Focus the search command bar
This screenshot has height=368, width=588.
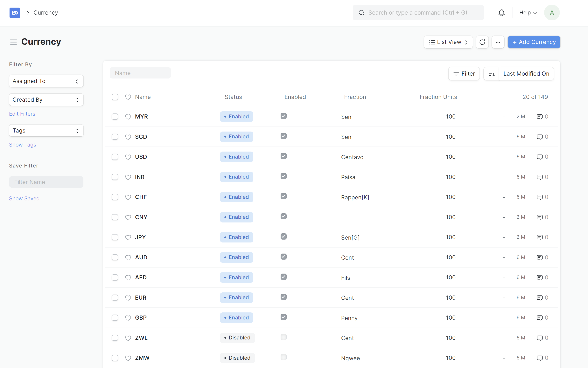click(x=418, y=13)
